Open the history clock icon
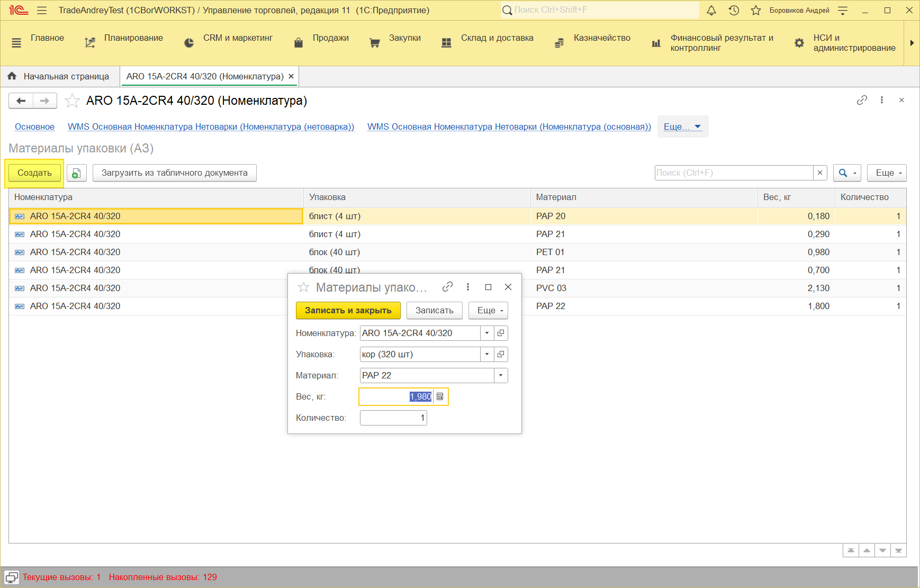Screen dimensions: 920x588 click(x=734, y=10)
